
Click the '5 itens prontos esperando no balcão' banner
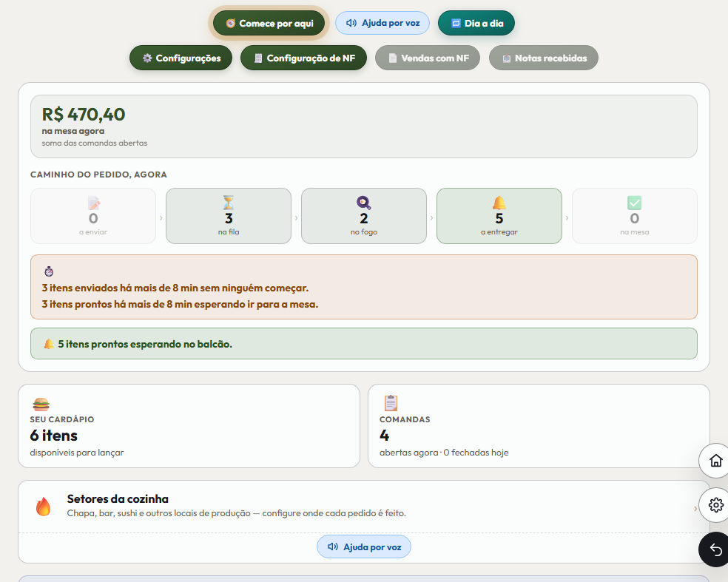click(x=364, y=343)
